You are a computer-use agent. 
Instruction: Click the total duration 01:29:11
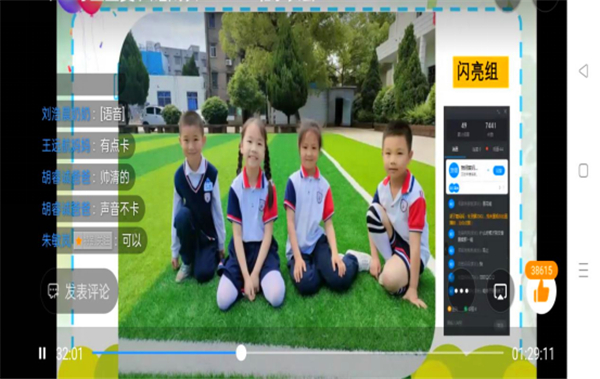533,354
